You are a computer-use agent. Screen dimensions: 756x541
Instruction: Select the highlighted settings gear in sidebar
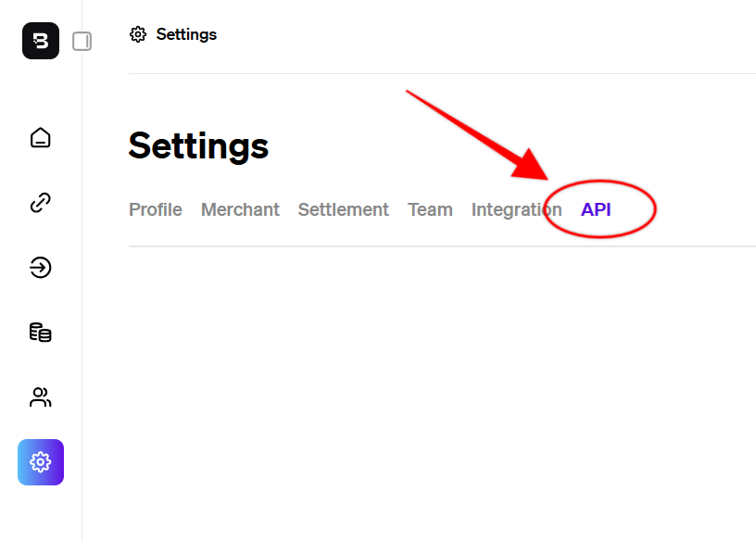point(41,462)
